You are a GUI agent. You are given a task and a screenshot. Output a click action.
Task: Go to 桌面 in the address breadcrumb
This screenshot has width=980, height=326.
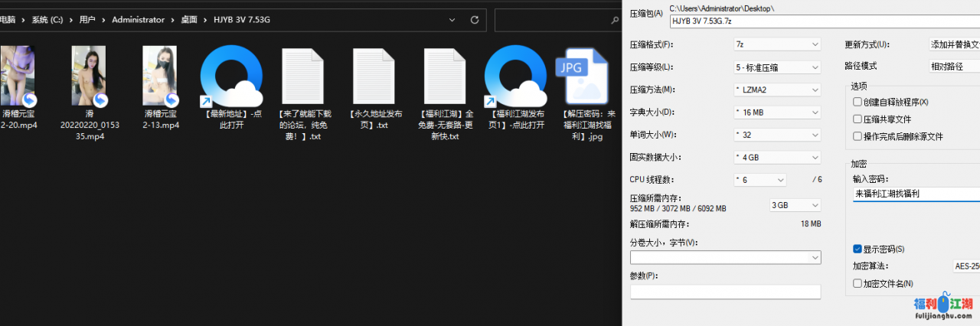click(x=188, y=20)
